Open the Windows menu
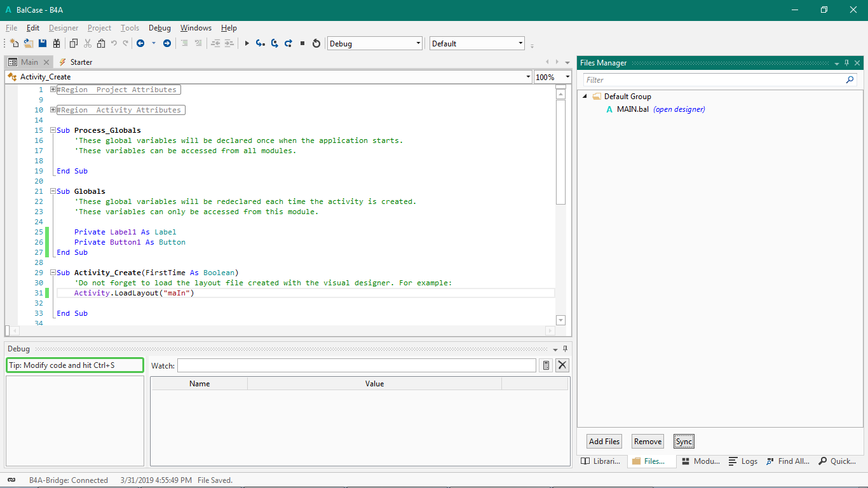Screen dimensions: 868x488 (196, 28)
